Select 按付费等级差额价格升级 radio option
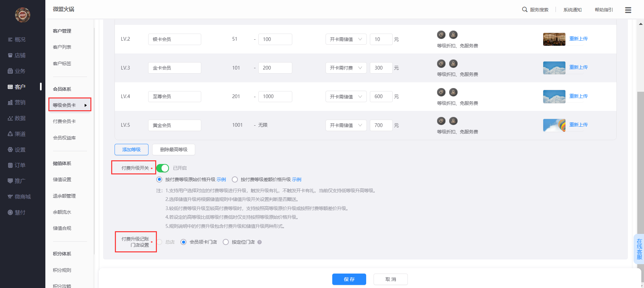Screen dimensions: 644x288 coord(235,179)
